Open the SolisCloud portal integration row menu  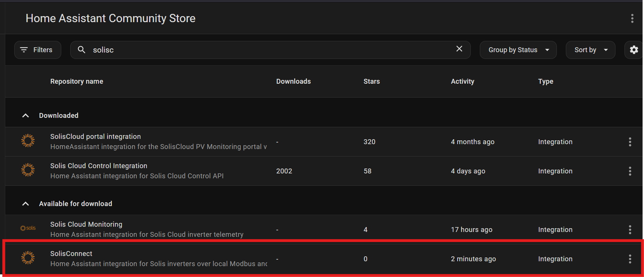630,142
